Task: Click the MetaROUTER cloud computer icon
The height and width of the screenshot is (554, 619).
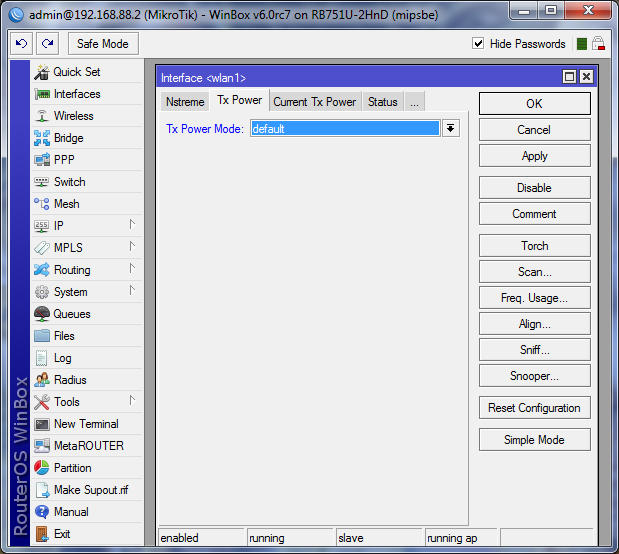Action: (x=41, y=446)
